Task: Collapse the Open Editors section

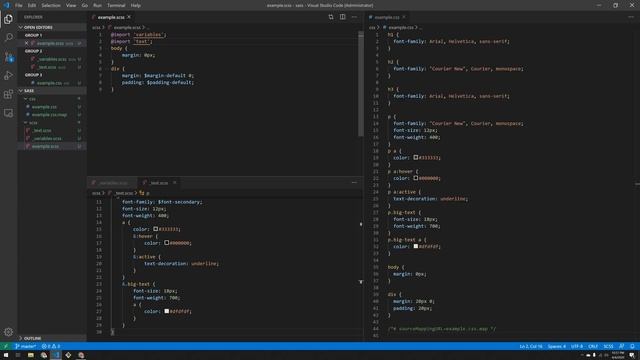Action: click(51, 27)
